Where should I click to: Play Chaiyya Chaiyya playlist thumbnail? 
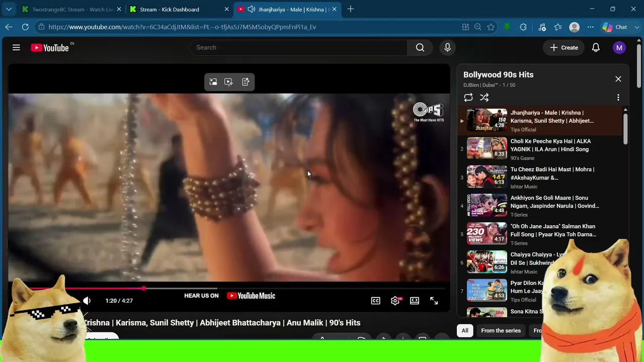coord(487,262)
